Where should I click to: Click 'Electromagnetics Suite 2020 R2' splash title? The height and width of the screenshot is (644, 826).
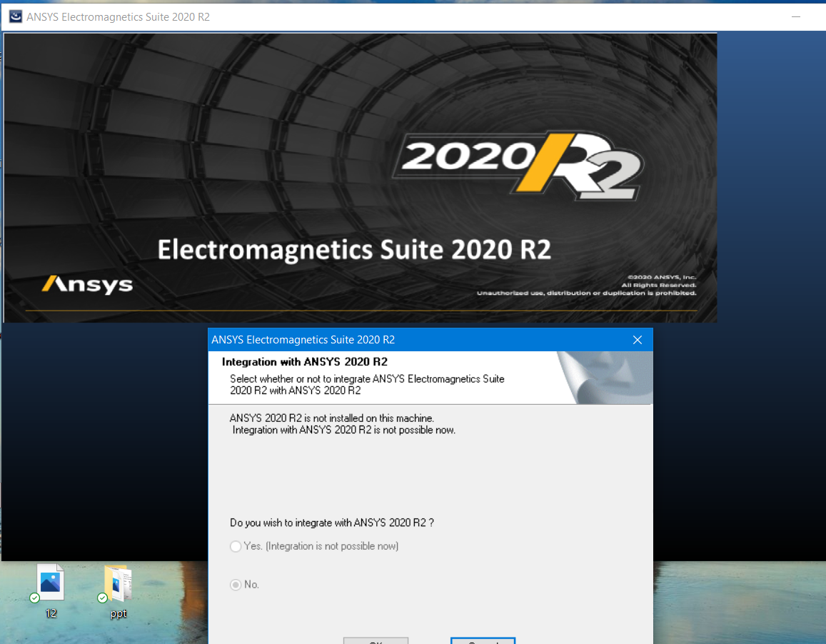pos(354,250)
